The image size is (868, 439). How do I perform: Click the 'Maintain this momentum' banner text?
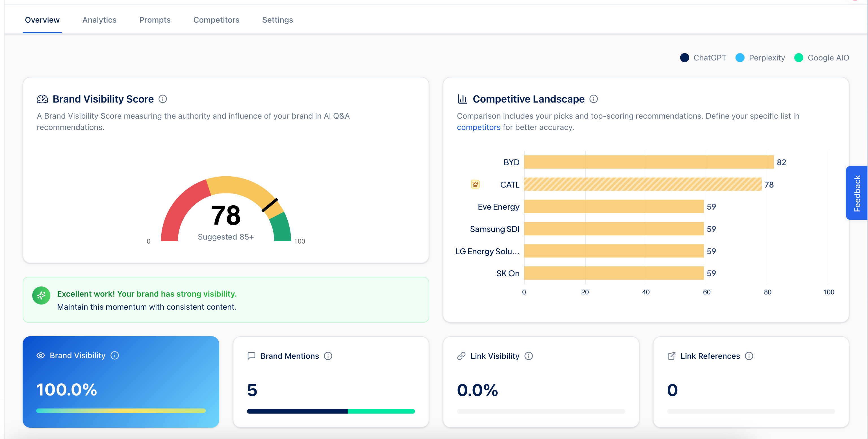[147, 307]
